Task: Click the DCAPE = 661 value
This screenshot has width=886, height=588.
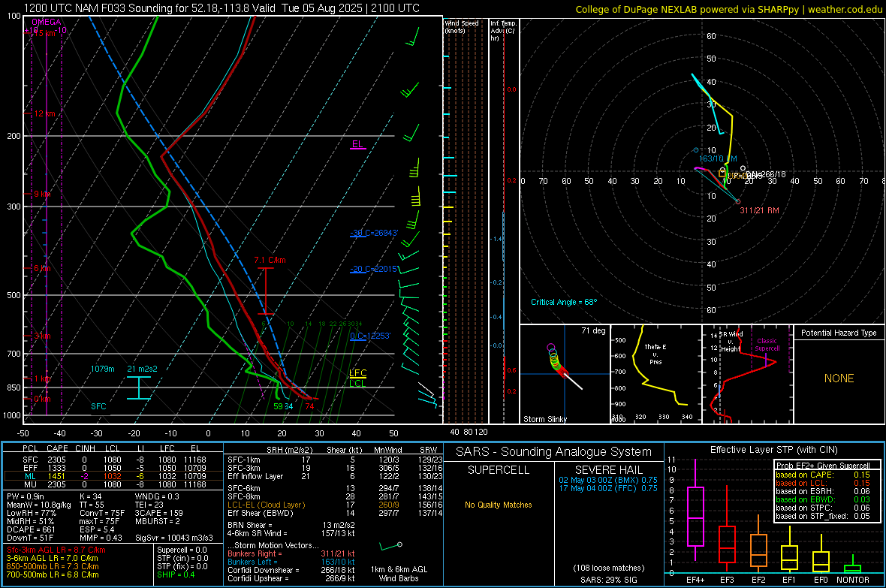Action: pyautogui.click(x=31, y=529)
